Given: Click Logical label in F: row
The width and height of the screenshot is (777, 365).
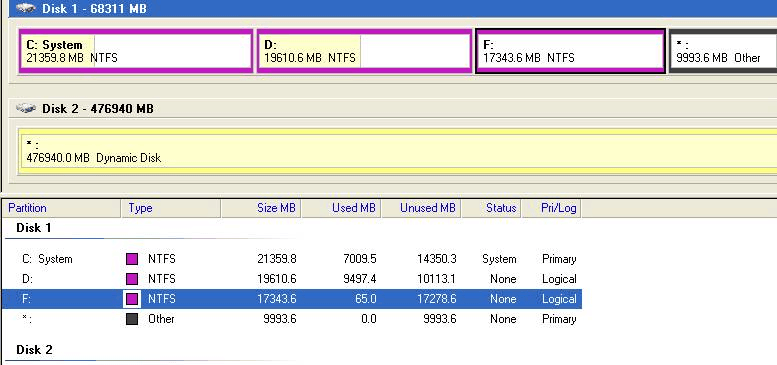Looking at the screenshot, I should pos(559,299).
